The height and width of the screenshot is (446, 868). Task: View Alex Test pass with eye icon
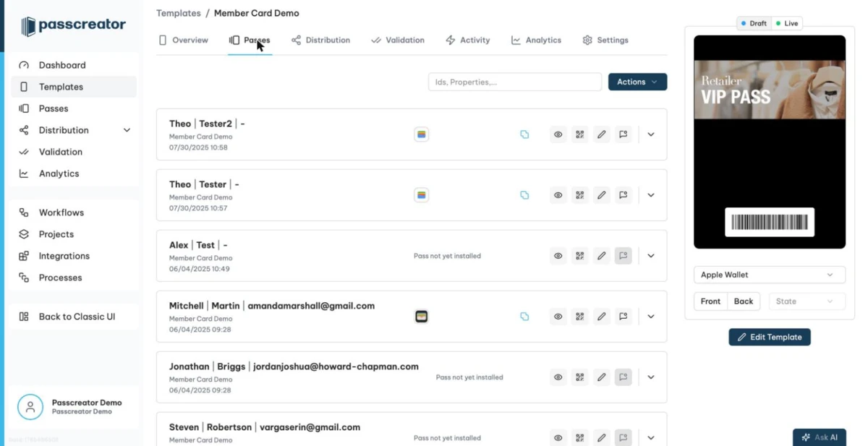558,256
